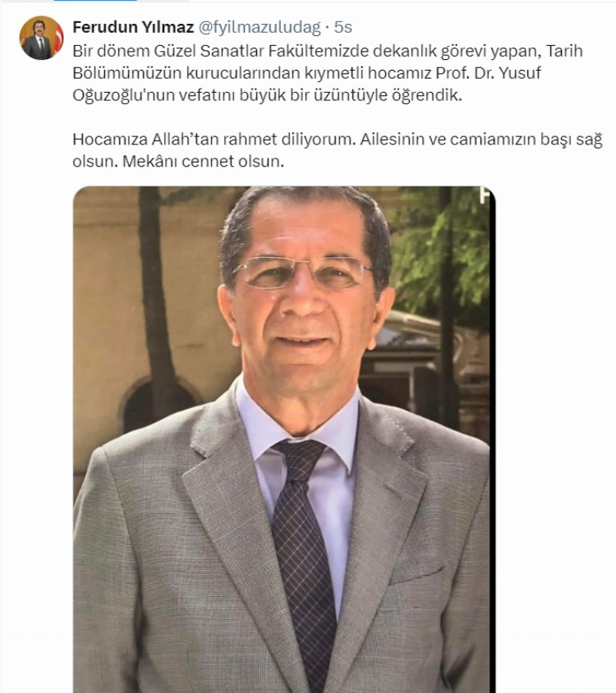This screenshot has height=693, width=616.
Task: Open the @fyilmazuludag handle link
Action: pyautogui.click(x=260, y=27)
